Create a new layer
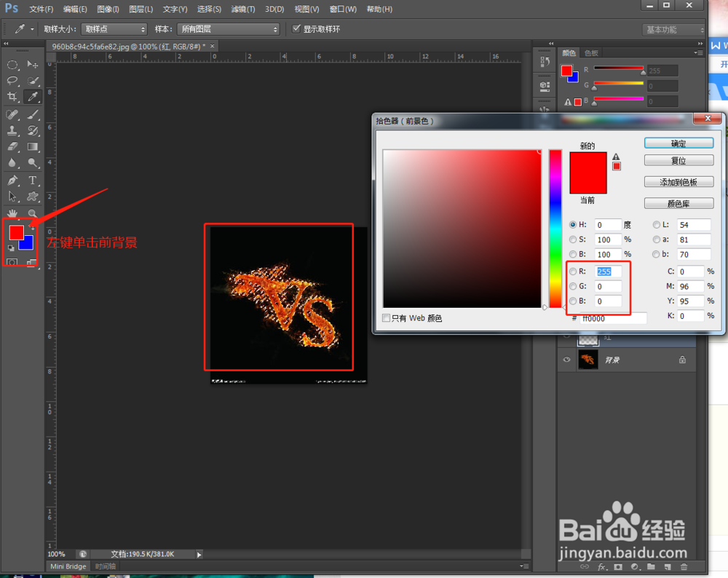 coord(668,567)
